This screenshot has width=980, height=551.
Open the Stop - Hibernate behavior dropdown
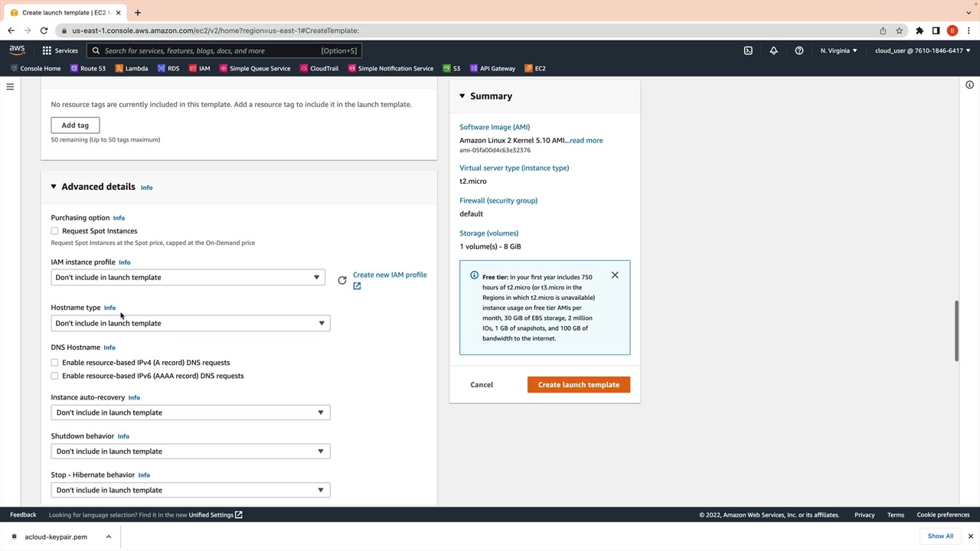191,490
